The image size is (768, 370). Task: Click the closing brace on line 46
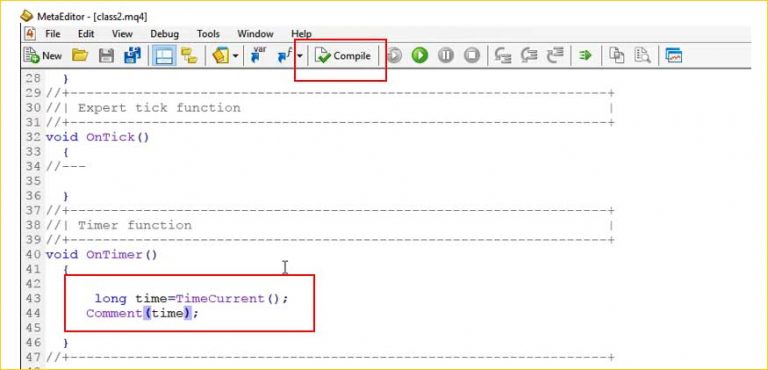pos(66,343)
